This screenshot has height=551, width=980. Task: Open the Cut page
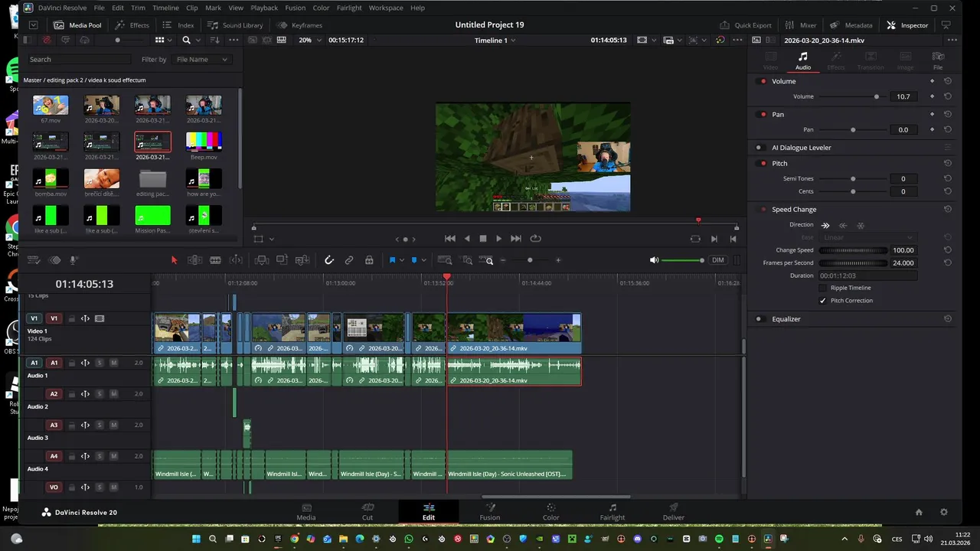pyautogui.click(x=367, y=512)
